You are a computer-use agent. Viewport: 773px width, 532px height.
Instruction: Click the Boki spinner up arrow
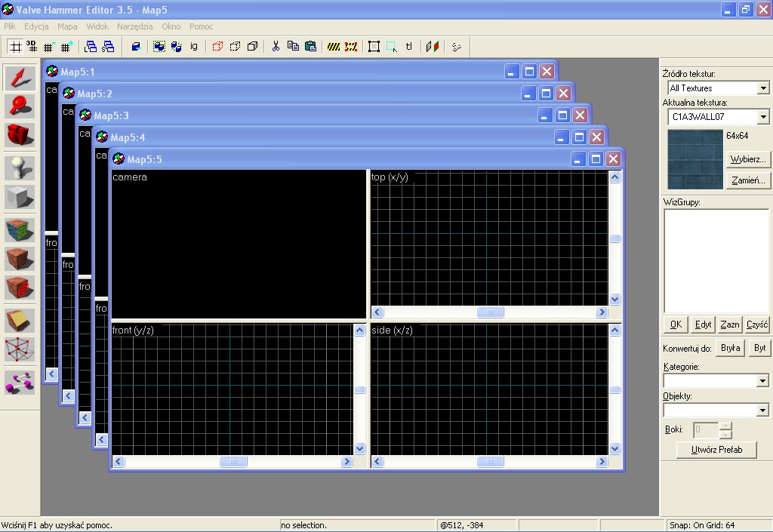[725, 426]
